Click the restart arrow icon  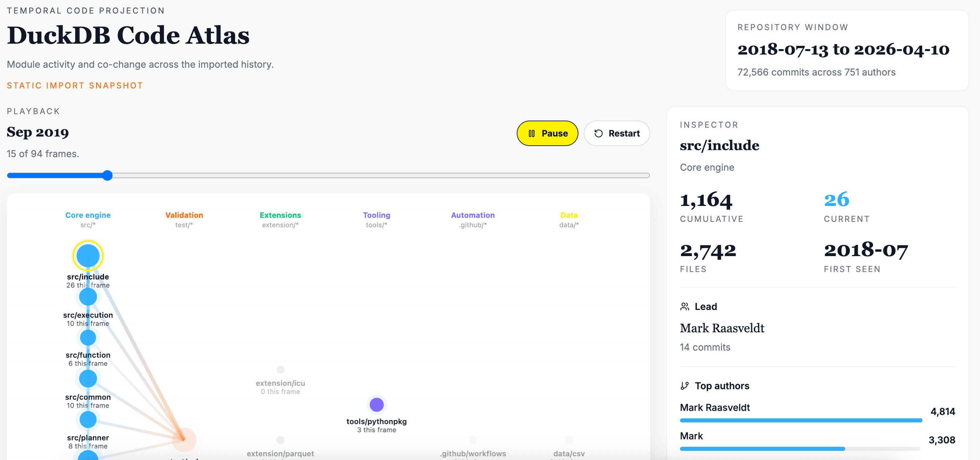(x=598, y=133)
